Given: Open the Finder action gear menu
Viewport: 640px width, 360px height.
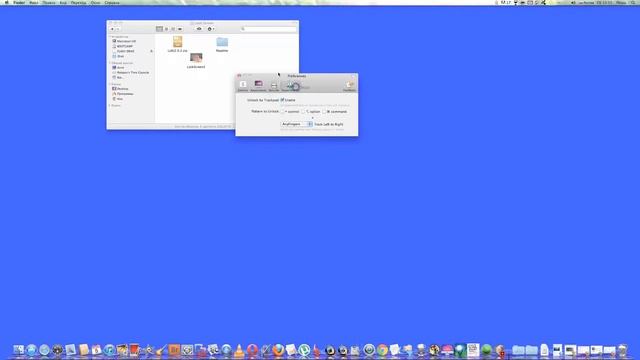Looking at the screenshot, I should pos(211,29).
